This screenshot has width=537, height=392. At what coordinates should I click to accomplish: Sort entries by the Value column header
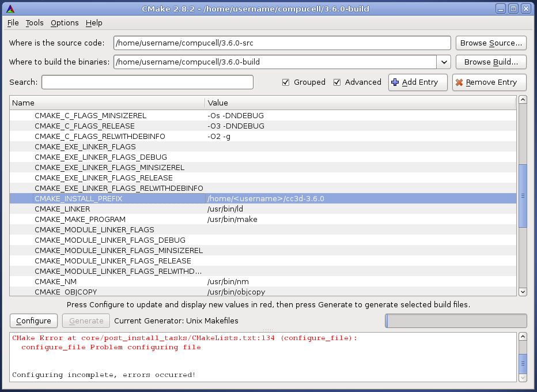tap(360, 103)
